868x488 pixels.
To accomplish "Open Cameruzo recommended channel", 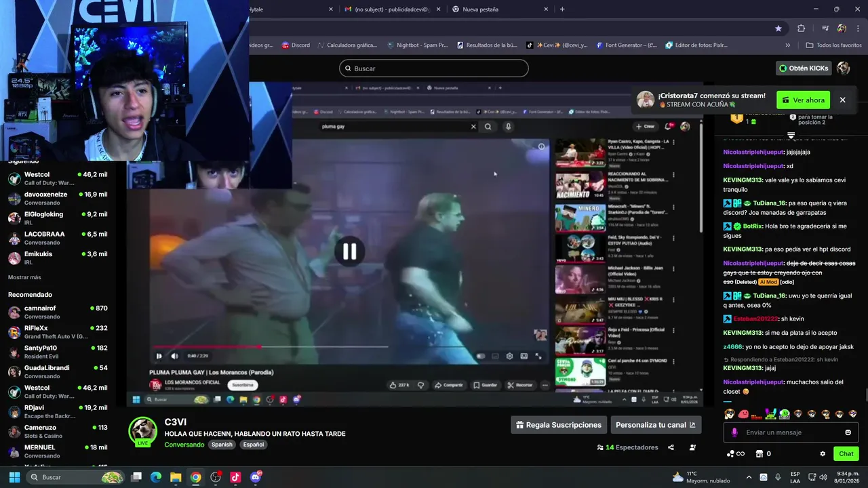I will [x=58, y=431].
